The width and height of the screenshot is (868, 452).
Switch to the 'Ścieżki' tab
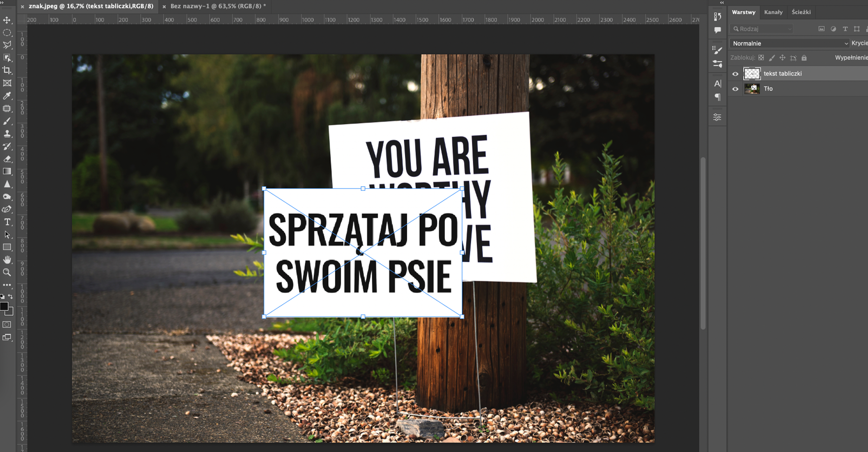(x=801, y=12)
